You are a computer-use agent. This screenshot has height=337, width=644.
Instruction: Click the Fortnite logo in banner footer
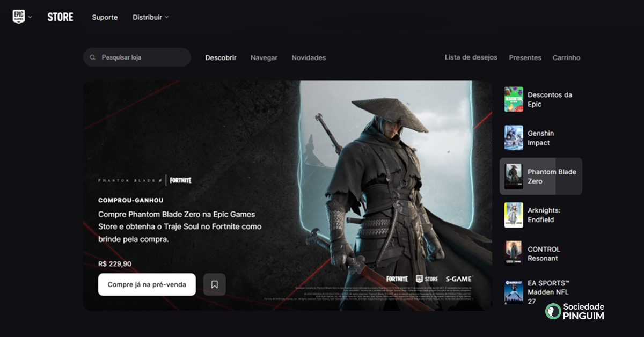coord(397,279)
